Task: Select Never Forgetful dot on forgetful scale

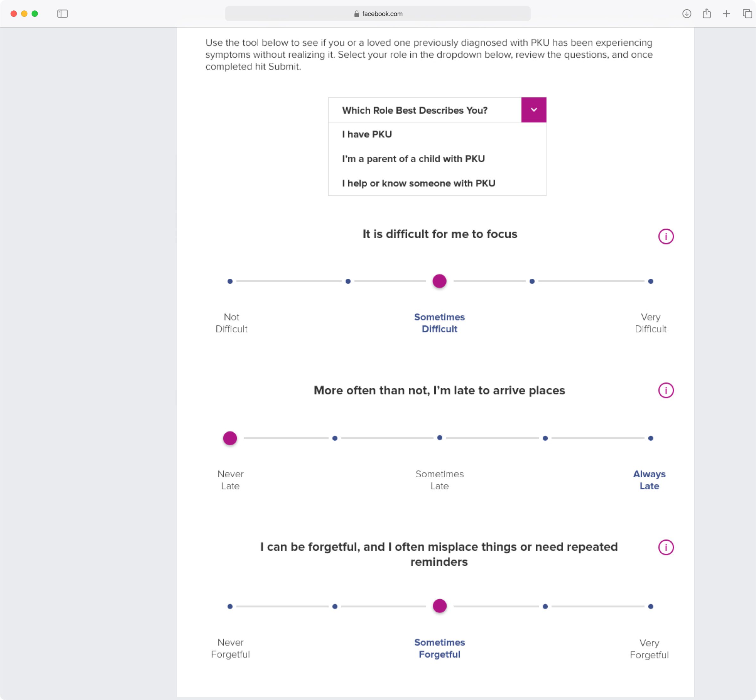Action: coord(230,607)
